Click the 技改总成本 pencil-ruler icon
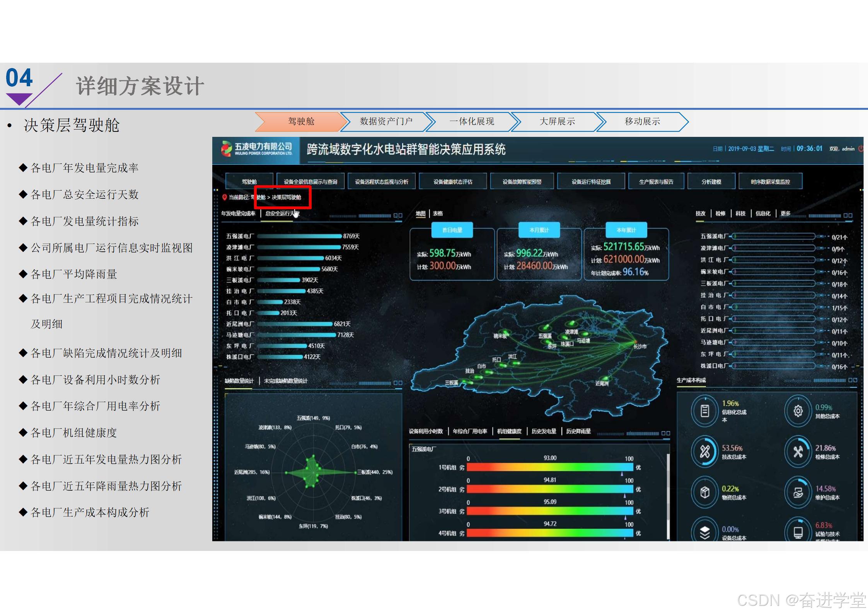Viewport: 868px width, 614px height. (x=704, y=451)
